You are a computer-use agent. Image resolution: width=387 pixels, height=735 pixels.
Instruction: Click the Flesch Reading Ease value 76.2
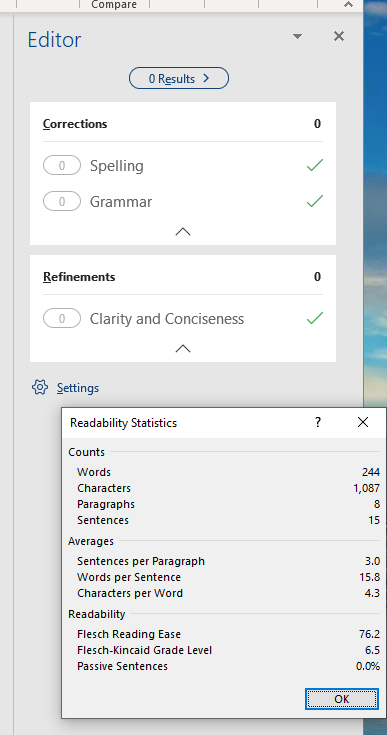[x=369, y=634]
